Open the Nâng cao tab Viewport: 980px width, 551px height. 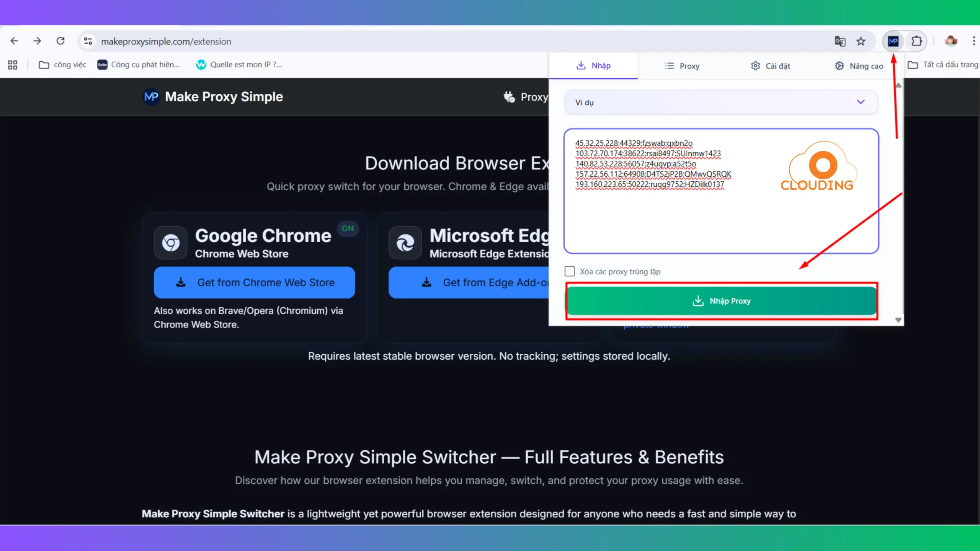pos(859,65)
